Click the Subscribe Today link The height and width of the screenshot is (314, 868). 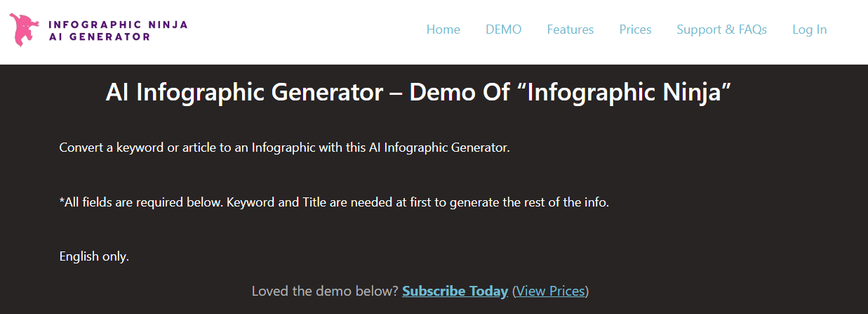[x=455, y=291]
